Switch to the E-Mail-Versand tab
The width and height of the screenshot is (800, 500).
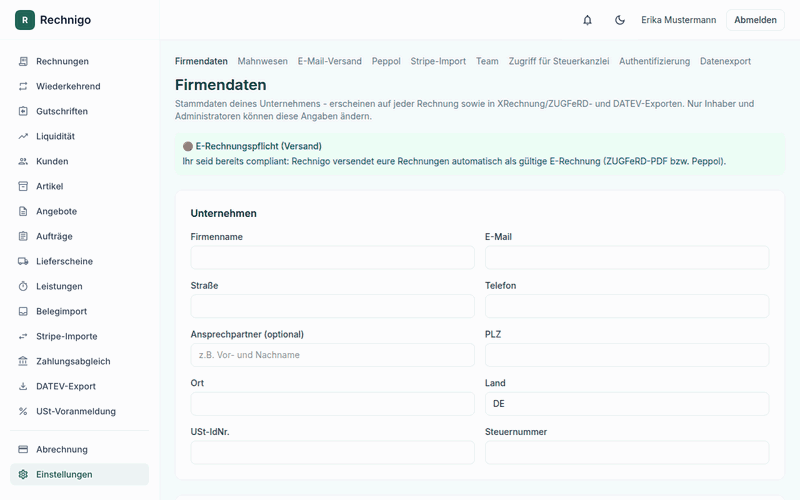click(330, 61)
